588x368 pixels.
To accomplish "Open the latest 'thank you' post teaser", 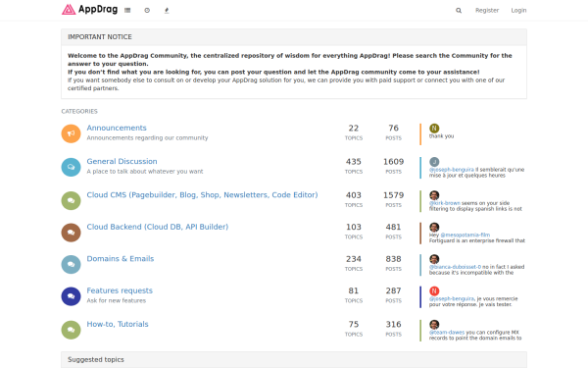I will (x=441, y=136).
